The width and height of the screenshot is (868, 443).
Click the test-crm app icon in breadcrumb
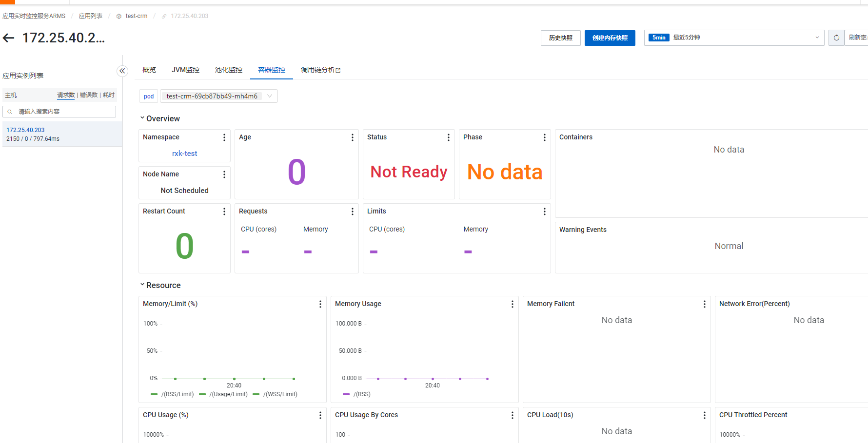point(119,16)
